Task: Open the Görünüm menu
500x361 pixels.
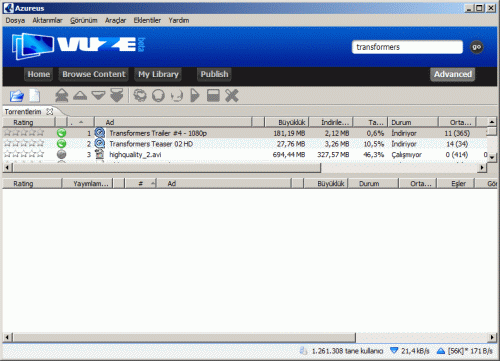Action: point(83,20)
